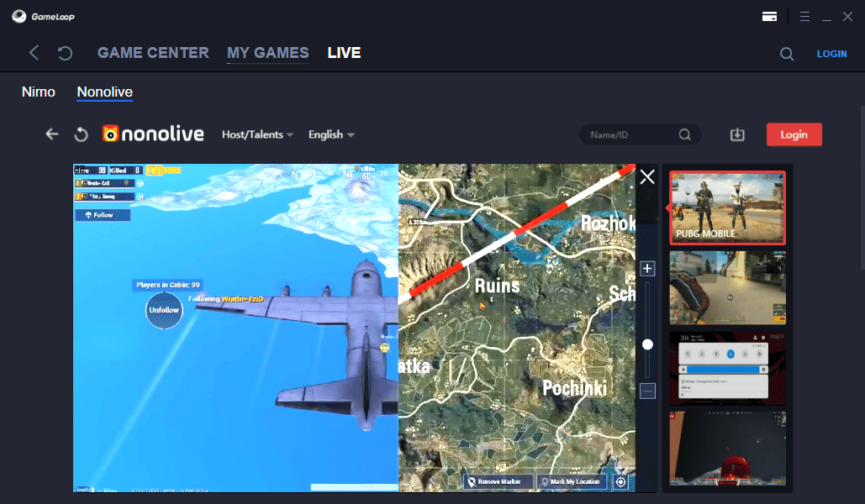Open the dark red-helmet stream thumbnail
Viewport: 865px width, 504px height.
click(728, 449)
